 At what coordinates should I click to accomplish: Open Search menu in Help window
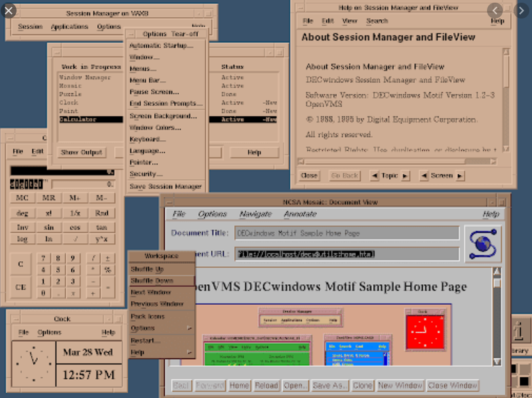click(377, 21)
